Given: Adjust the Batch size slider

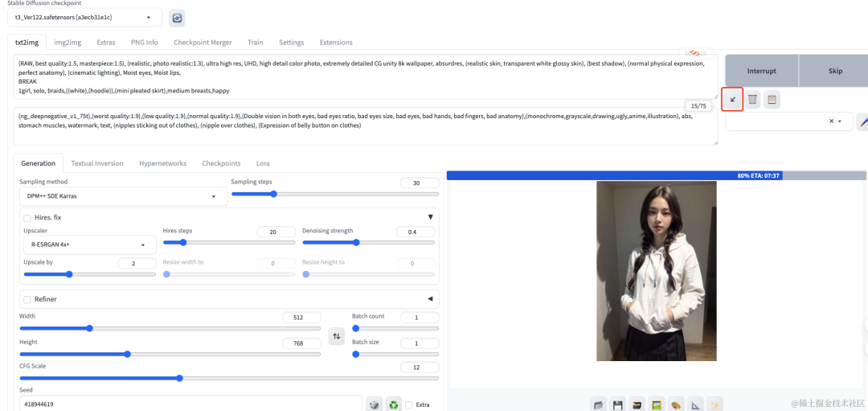Looking at the screenshot, I should tap(395, 354).
